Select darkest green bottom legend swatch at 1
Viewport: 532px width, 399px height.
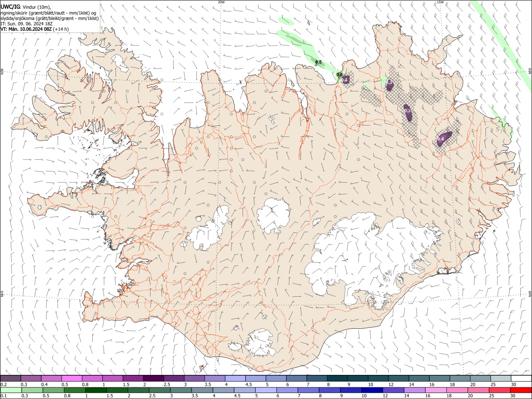point(96,390)
